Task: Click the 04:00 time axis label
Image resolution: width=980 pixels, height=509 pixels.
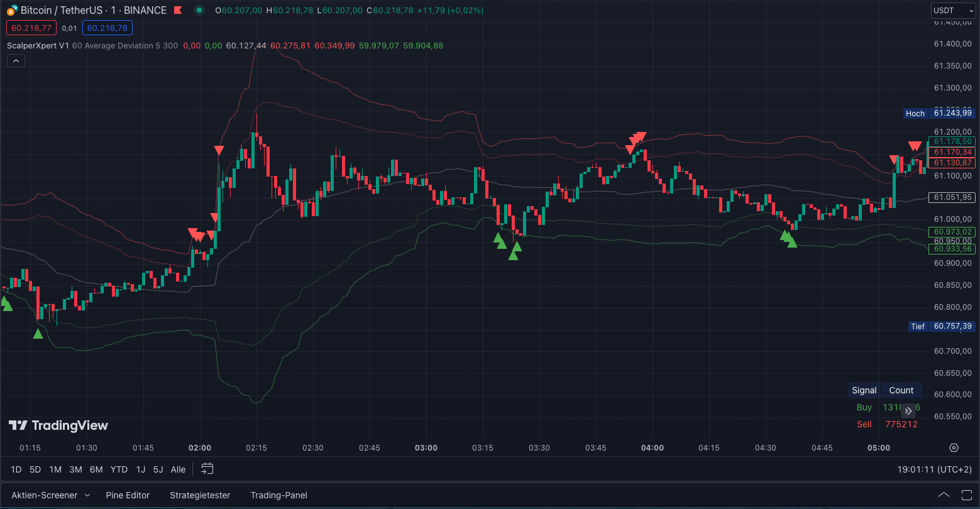Action: (x=652, y=448)
